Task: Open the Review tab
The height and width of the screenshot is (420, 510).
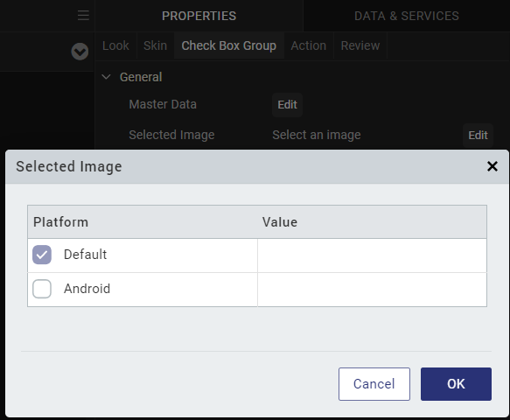Action: click(360, 45)
